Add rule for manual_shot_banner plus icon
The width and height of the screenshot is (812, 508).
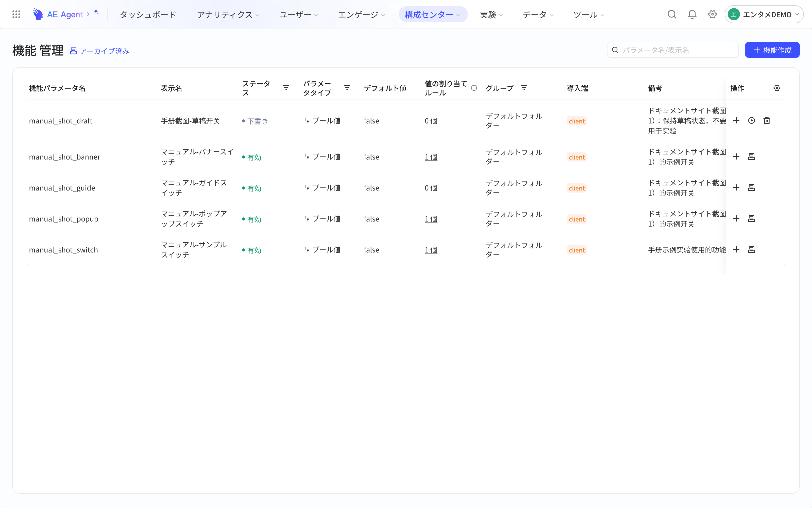coord(736,156)
